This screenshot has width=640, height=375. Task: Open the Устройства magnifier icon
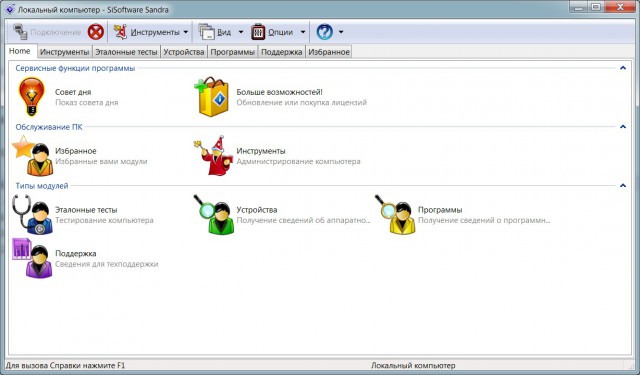(x=214, y=215)
